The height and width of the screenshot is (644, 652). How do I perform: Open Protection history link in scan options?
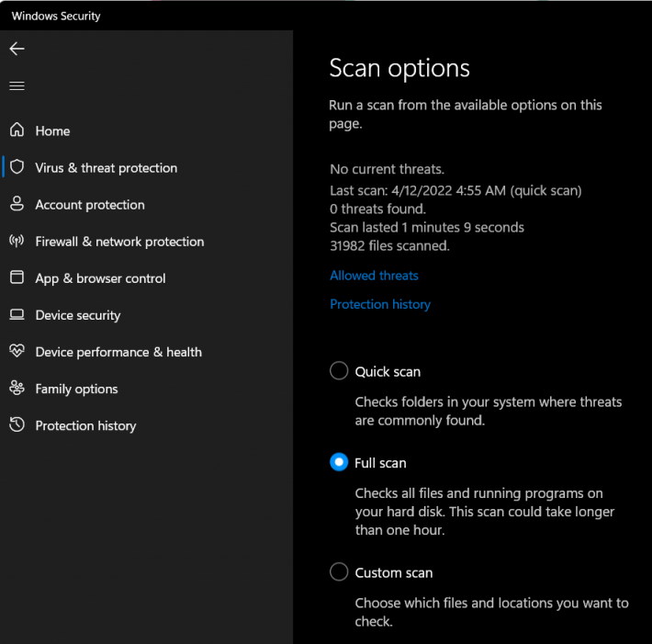coord(380,304)
